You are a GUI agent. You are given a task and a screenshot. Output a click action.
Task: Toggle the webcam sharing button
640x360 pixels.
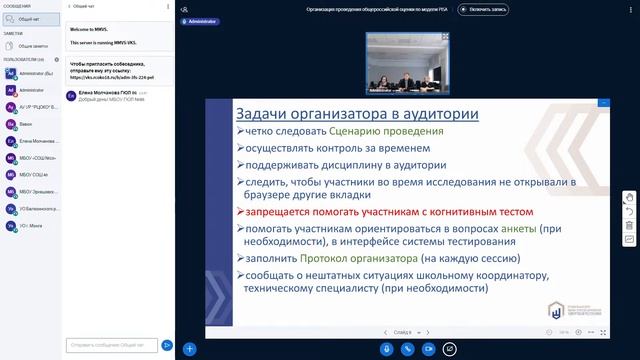click(x=429, y=349)
